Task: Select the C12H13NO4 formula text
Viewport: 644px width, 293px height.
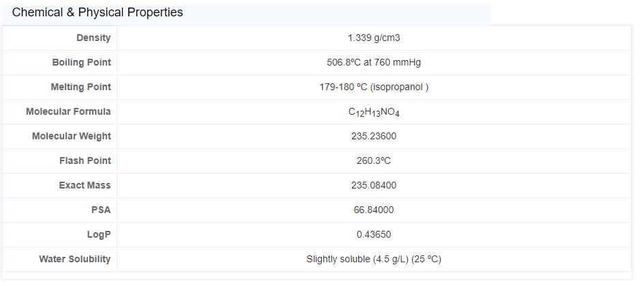Action: [x=374, y=112]
